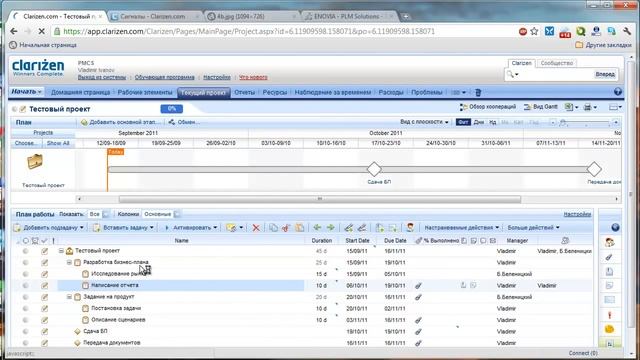Open the Отчеты tab
Viewport: 640px width, 360px height.
tap(244, 93)
